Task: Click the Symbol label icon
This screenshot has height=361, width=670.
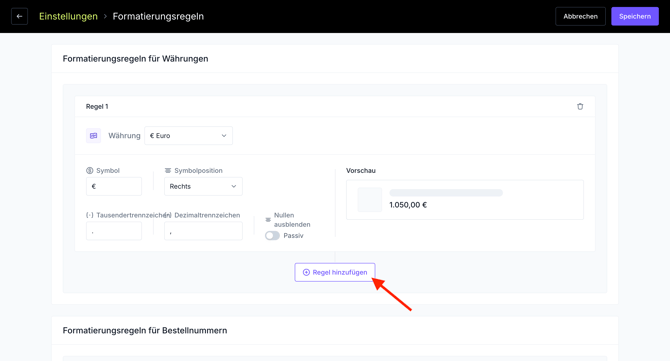Action: (x=90, y=170)
